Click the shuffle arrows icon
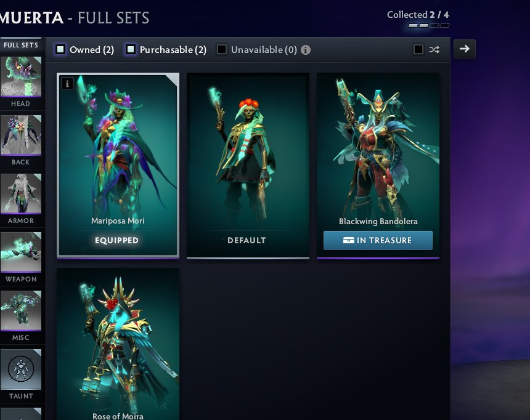 tap(434, 50)
